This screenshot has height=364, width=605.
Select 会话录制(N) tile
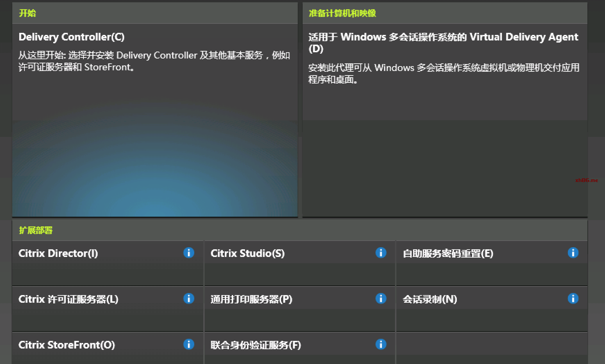430,299
